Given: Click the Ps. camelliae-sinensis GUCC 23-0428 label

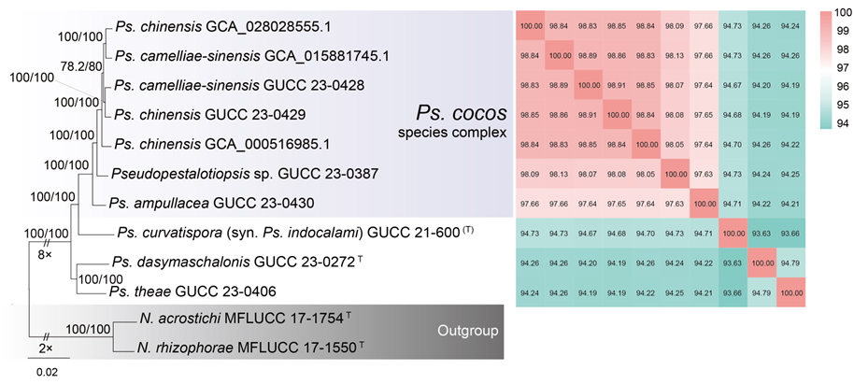Looking at the screenshot, I should pyautogui.click(x=233, y=86).
